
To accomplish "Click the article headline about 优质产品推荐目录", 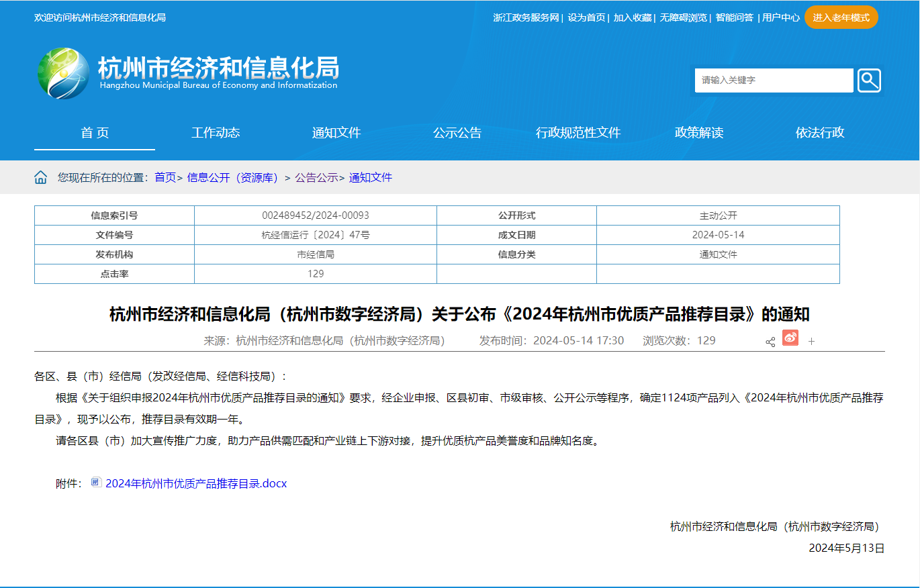I will click(x=459, y=314).
